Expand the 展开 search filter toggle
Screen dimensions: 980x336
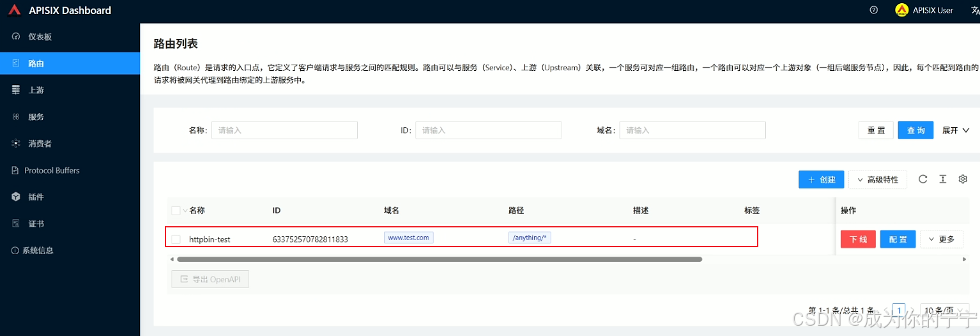(956, 130)
